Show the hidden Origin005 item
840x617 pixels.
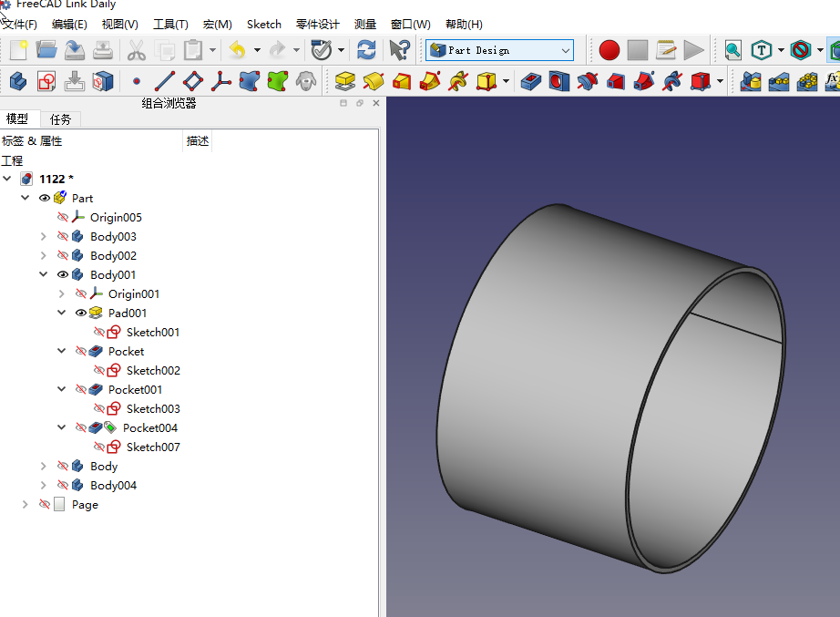pos(63,217)
